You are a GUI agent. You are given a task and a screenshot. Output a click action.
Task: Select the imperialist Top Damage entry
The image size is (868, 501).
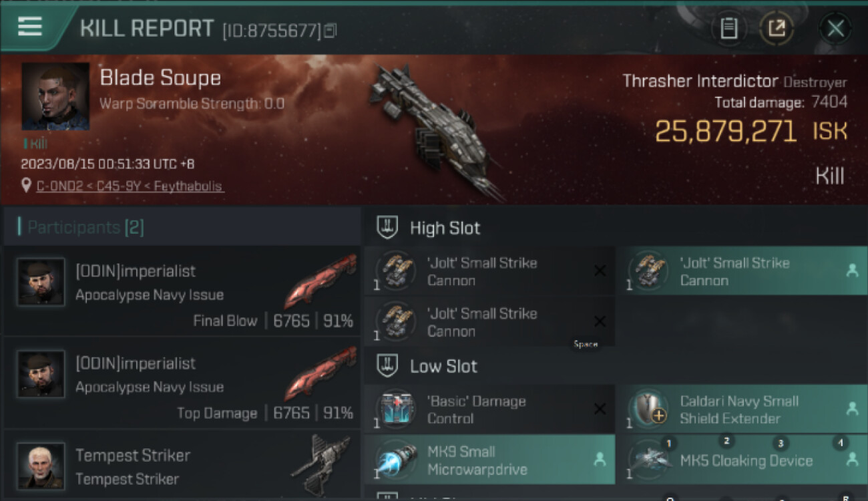[x=182, y=383]
